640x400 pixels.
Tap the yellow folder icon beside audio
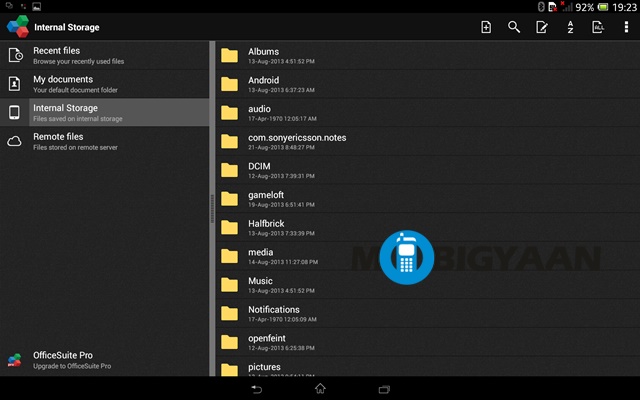229,113
